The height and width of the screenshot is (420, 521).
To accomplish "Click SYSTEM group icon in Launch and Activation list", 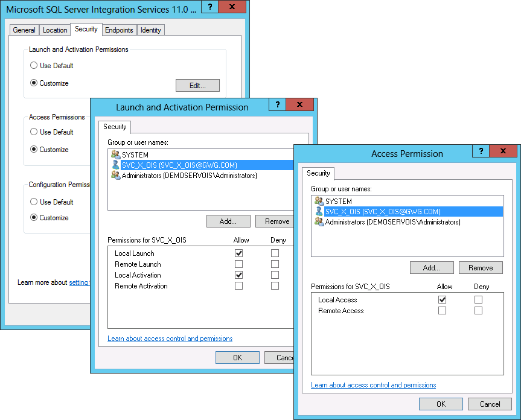I will 116,154.
